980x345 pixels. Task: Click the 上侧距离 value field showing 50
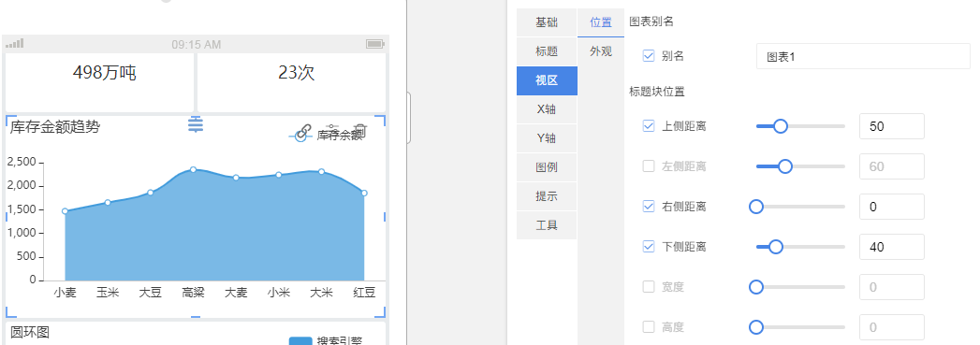tap(892, 126)
